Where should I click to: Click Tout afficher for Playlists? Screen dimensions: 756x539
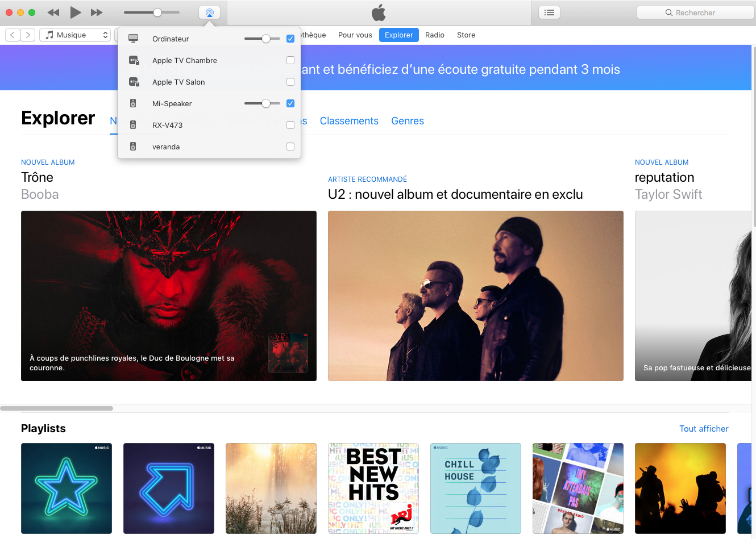[704, 429]
